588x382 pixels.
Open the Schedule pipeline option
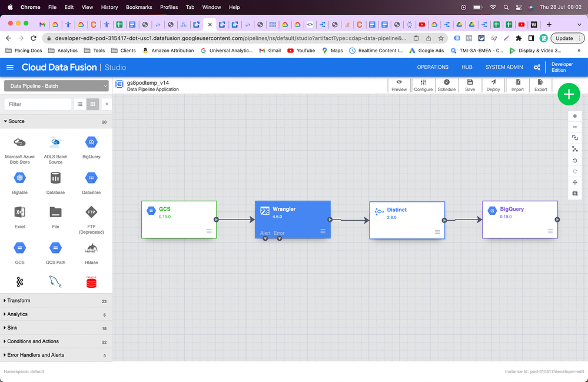[447, 85]
